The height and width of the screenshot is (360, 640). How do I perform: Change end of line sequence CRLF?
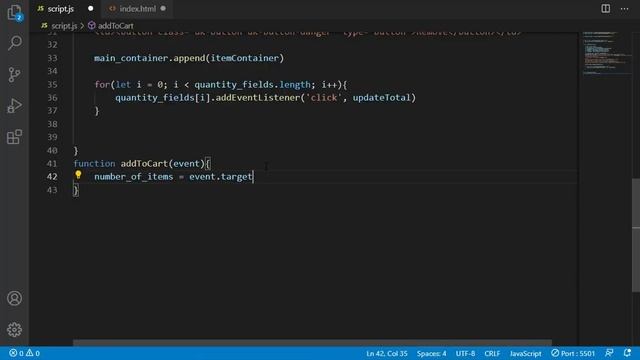click(492, 353)
